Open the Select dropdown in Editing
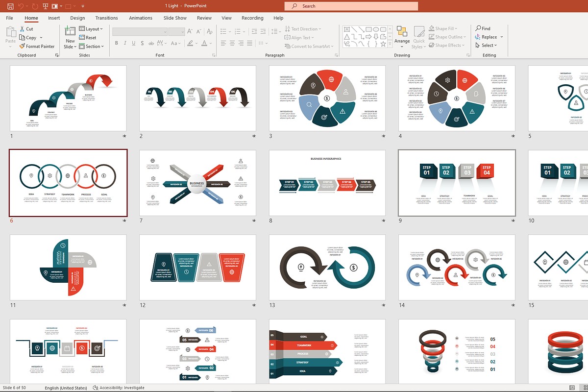The width and height of the screenshot is (588, 392). [486, 46]
